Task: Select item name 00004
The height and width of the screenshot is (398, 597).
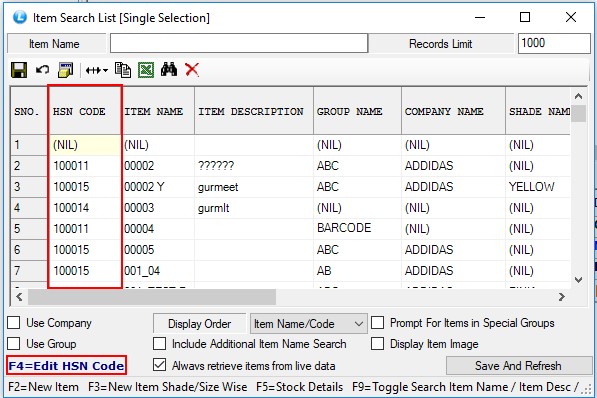Action: (x=158, y=229)
